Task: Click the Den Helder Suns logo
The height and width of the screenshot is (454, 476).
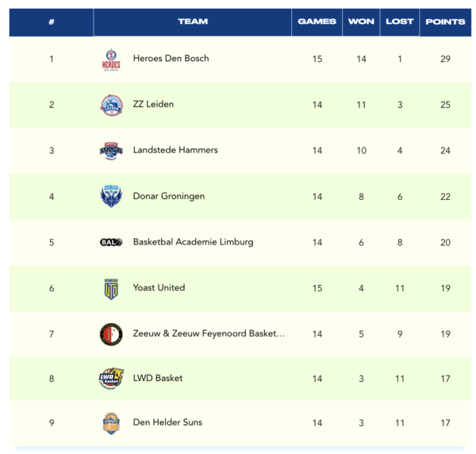Action: [x=111, y=423]
